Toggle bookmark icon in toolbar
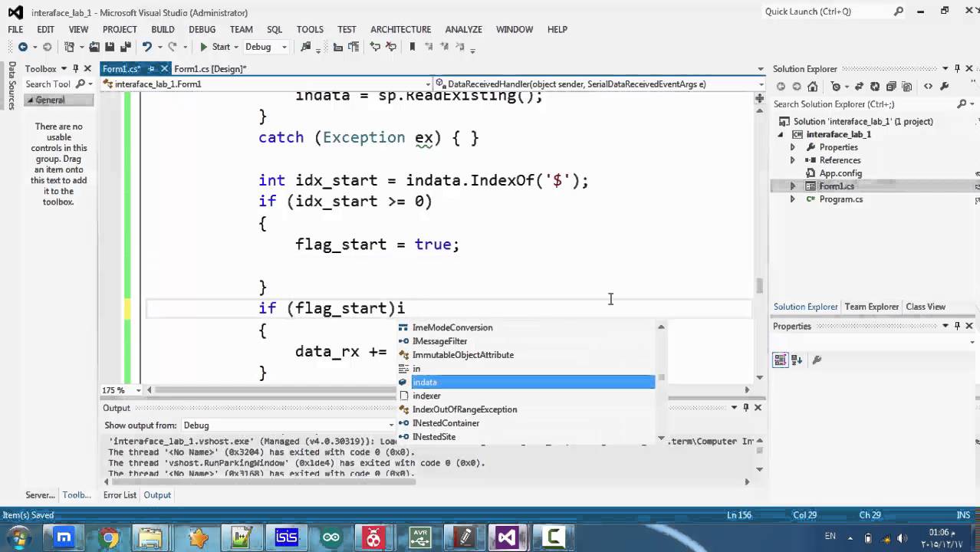This screenshot has width=980, height=552. [x=413, y=47]
